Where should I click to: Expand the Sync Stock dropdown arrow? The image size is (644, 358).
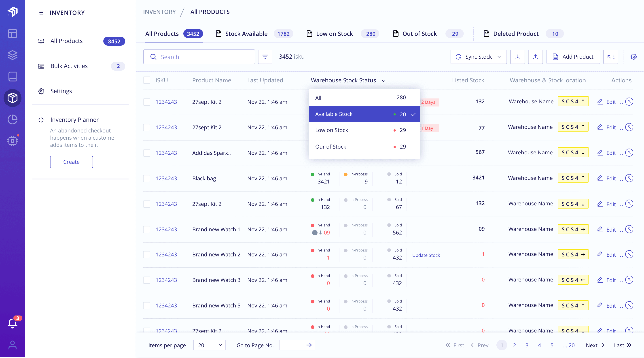[499, 57]
